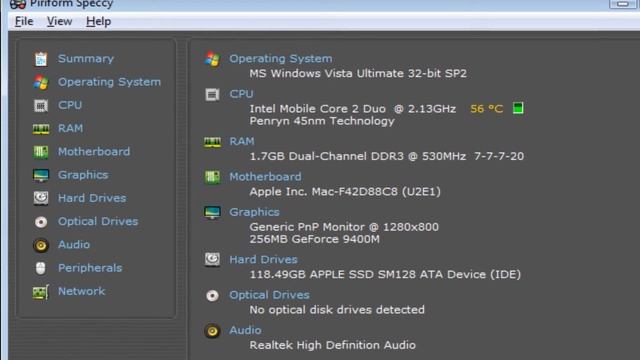Click the Network card icon in sidebar
The height and width of the screenshot is (360, 640).
(x=41, y=292)
